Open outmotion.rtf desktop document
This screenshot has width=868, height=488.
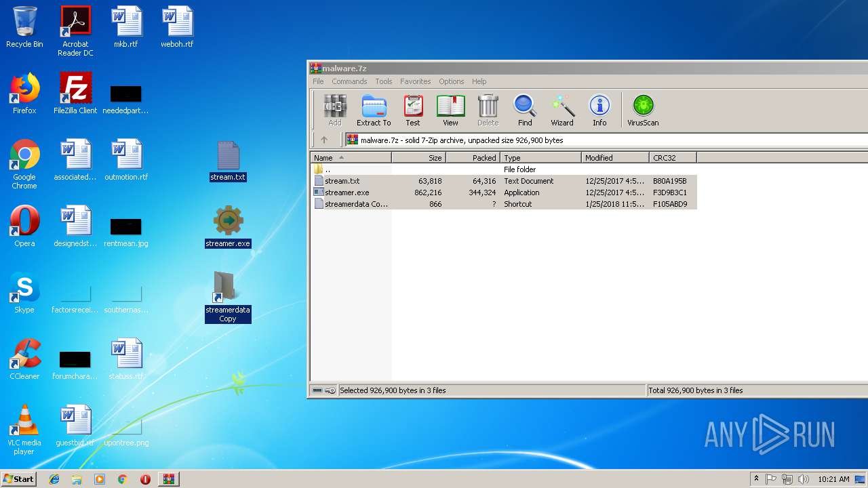[x=126, y=160]
